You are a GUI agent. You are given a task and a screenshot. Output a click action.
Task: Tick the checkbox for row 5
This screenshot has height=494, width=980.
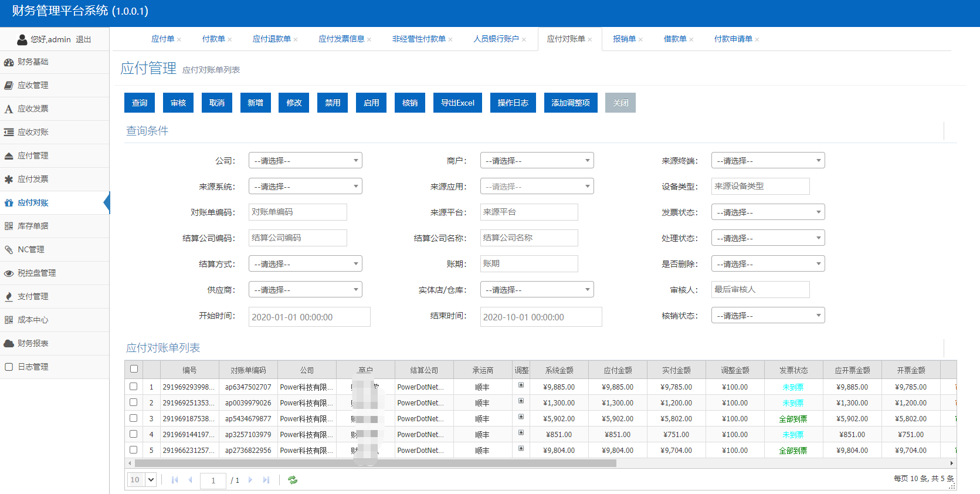click(x=134, y=450)
